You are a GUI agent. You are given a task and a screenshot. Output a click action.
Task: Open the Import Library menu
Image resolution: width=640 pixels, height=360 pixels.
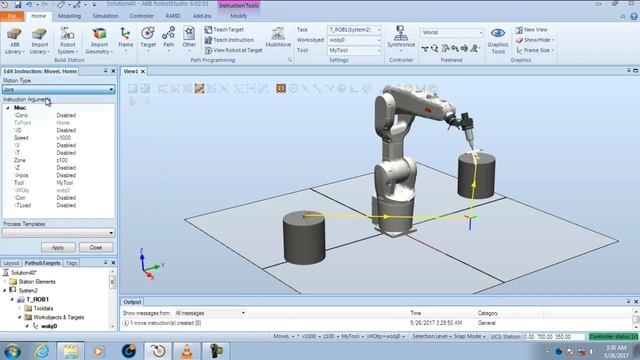click(x=40, y=41)
